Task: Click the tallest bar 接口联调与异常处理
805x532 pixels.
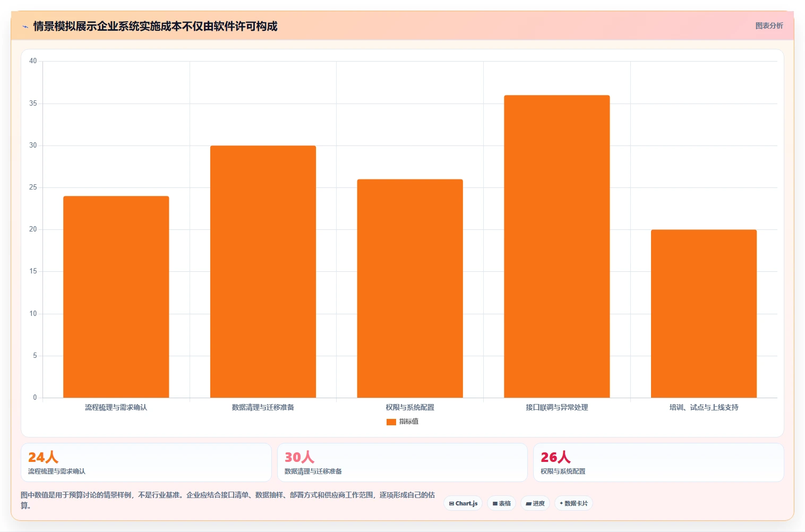Action: point(557,246)
